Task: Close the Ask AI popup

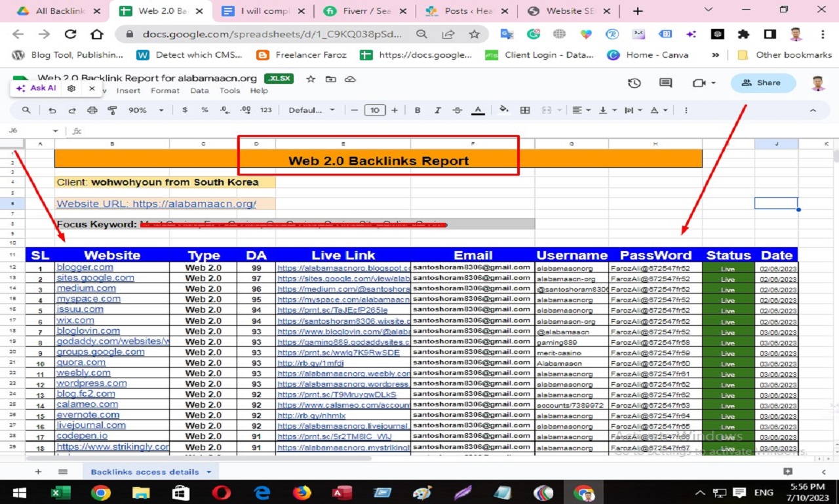Action: point(92,88)
